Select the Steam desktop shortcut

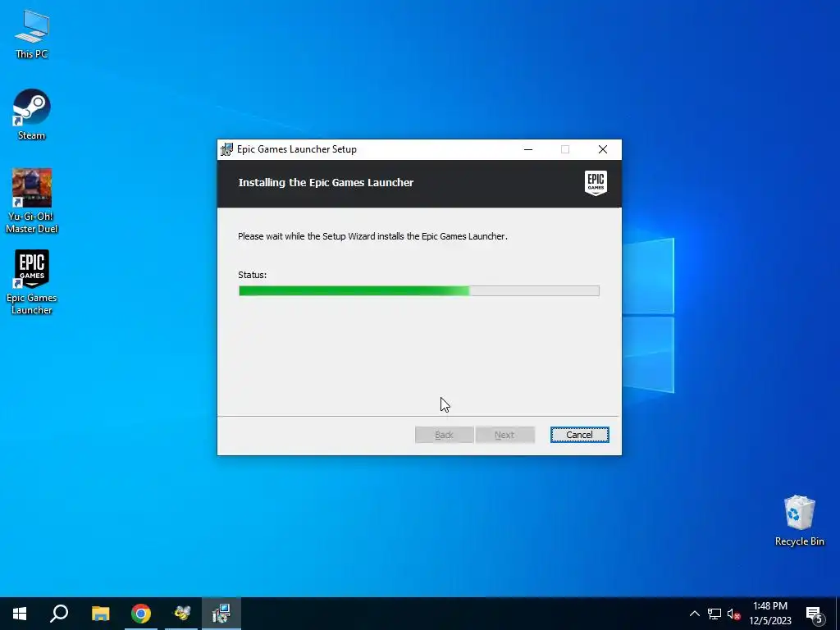pyautogui.click(x=32, y=114)
